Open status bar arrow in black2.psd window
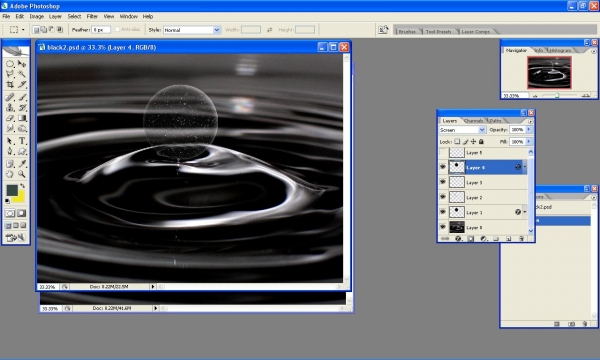 (153, 287)
